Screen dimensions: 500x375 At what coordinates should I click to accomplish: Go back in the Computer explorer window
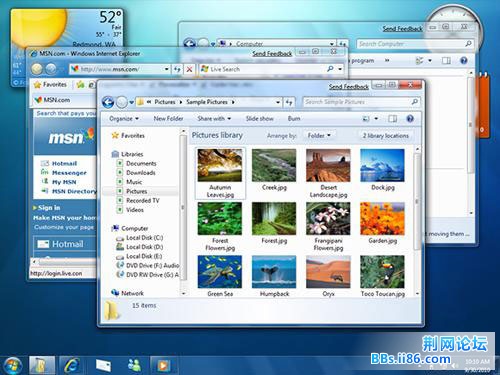pos(189,43)
